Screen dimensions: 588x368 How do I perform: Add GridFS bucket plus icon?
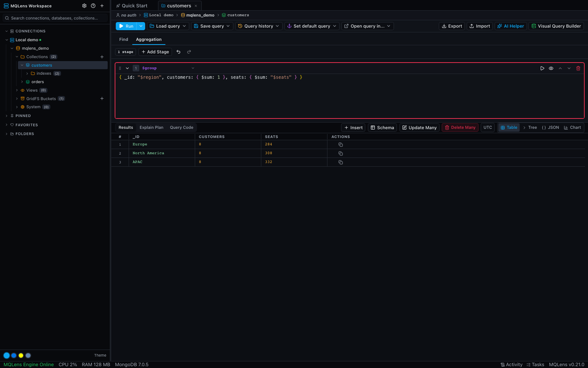click(x=102, y=98)
